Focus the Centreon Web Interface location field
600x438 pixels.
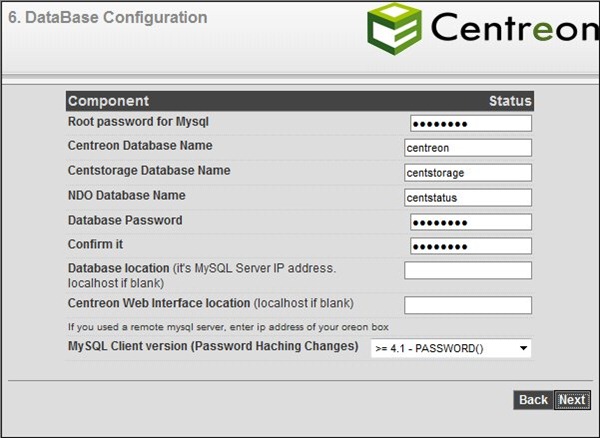468,305
